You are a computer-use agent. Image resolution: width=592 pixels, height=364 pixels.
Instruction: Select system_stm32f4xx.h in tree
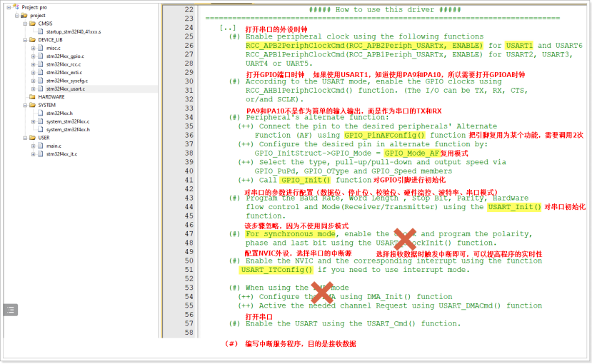(68, 129)
